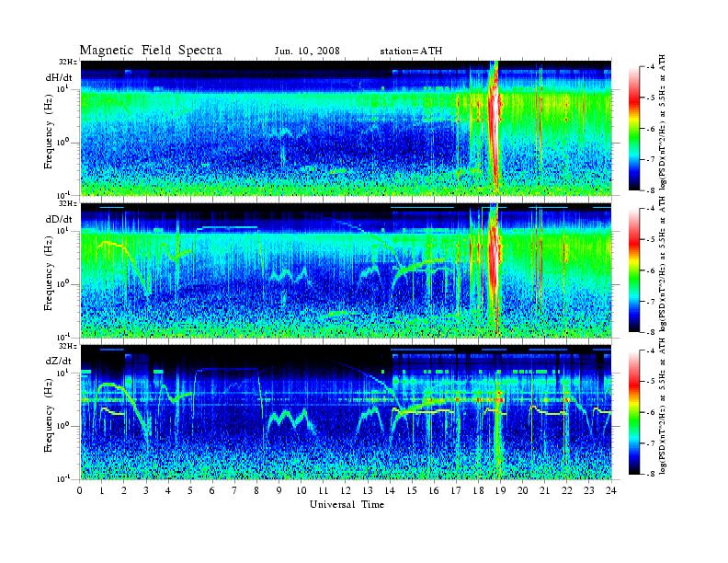Select the dD/dt panel label
The height and width of the screenshot is (563, 728).
(59, 219)
